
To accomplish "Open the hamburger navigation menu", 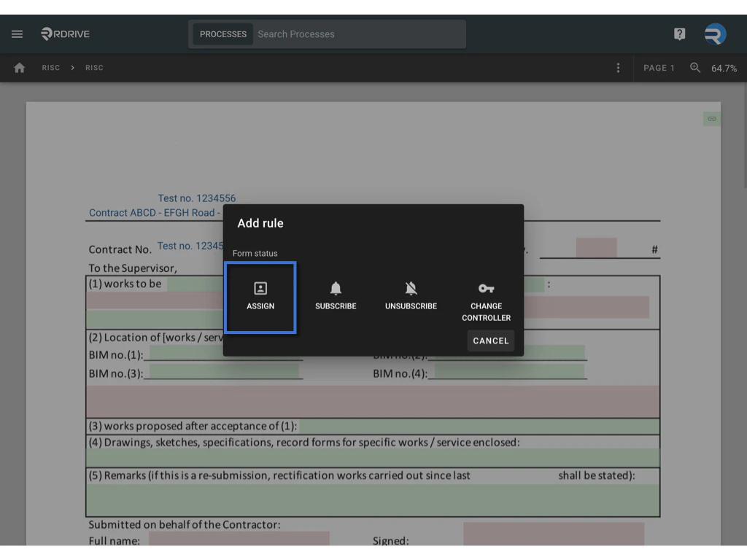I will pos(17,34).
